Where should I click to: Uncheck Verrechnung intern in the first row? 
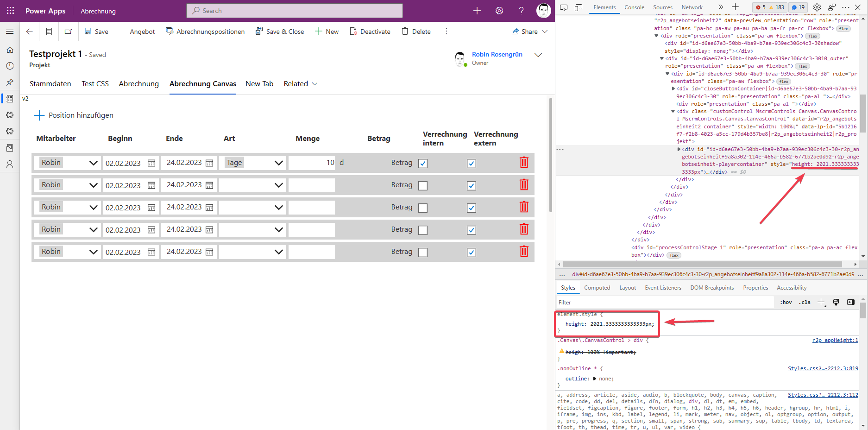[x=423, y=163]
